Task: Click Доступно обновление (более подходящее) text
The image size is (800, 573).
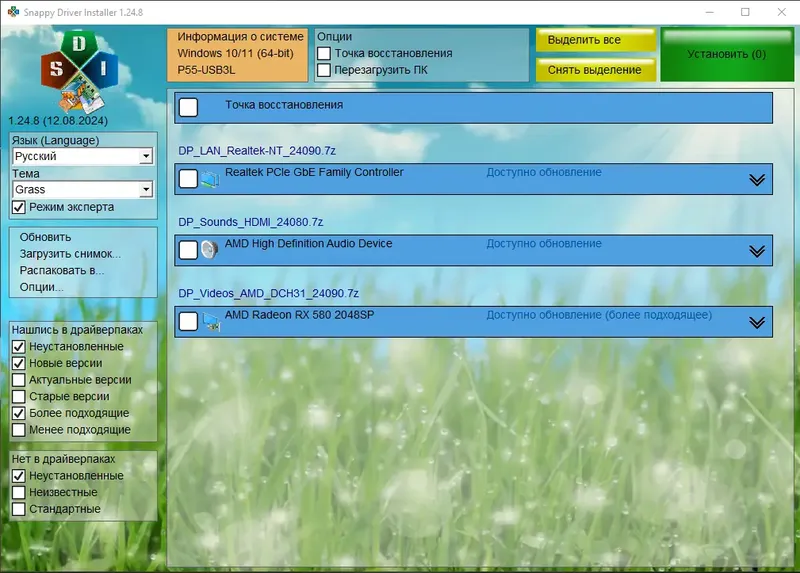Action: (x=599, y=315)
